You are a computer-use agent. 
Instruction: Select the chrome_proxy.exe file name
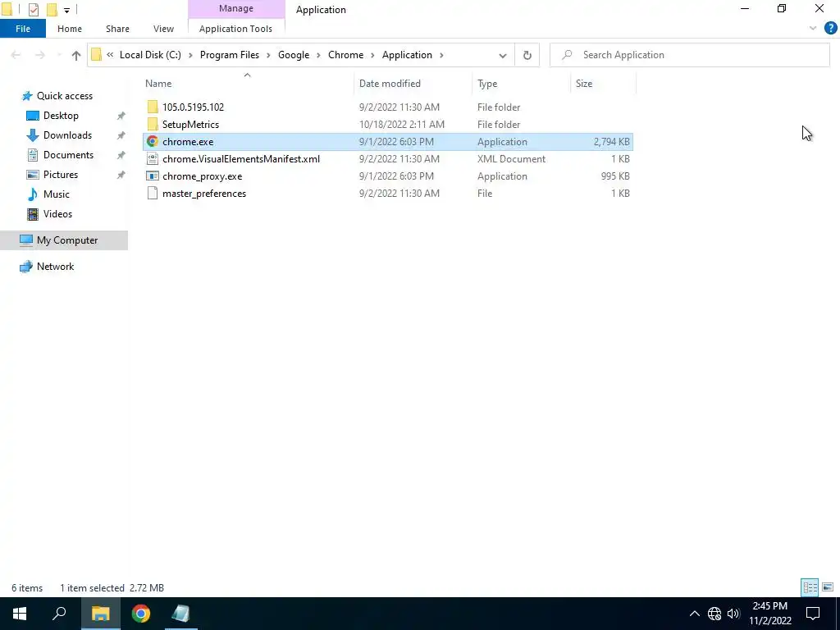click(x=202, y=176)
